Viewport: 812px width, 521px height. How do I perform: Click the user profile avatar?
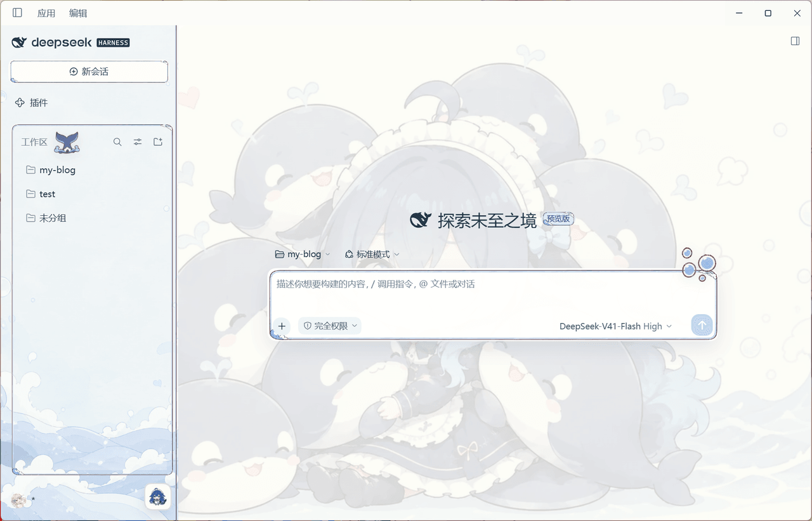[18, 500]
